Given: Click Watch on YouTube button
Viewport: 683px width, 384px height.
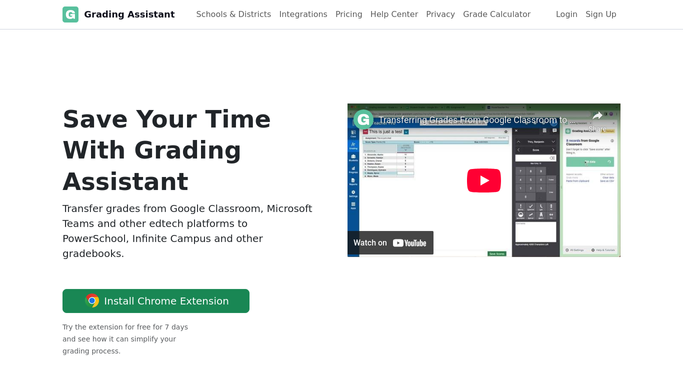Looking at the screenshot, I should [x=390, y=243].
